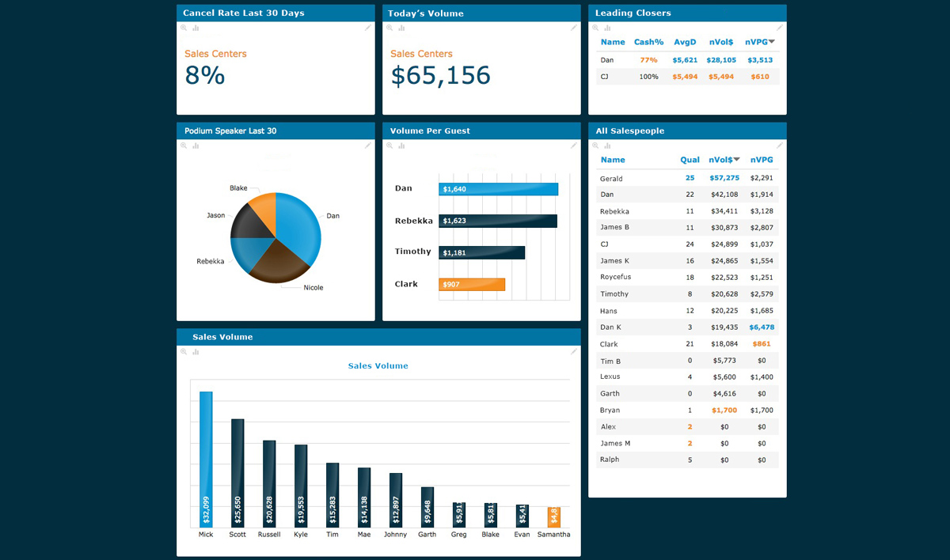The width and height of the screenshot is (950, 560).
Task: Click Gerald's $57,275 nVol$ value
Action: pyautogui.click(x=724, y=179)
